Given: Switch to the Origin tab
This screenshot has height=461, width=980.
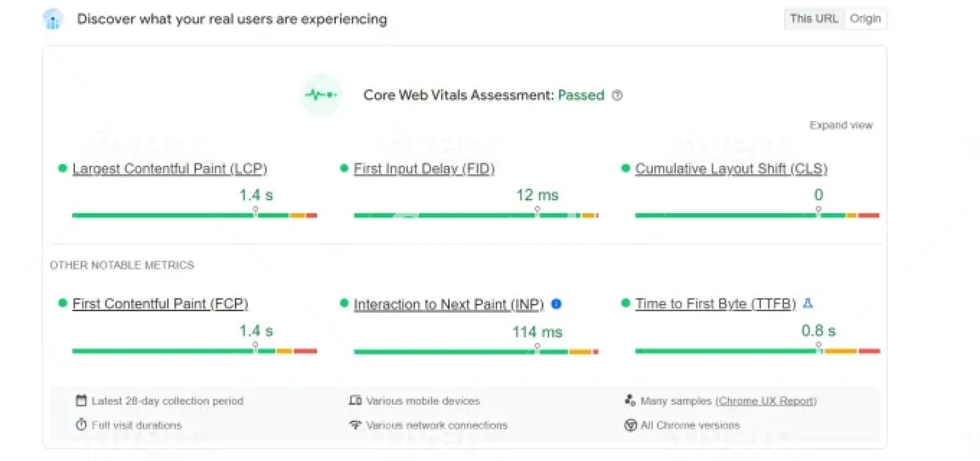Looking at the screenshot, I should click(865, 19).
